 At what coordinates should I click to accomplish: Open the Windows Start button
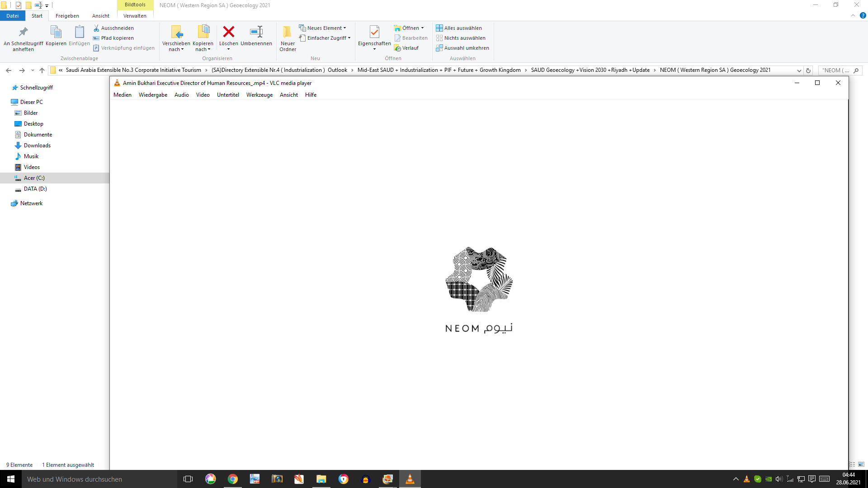[x=11, y=479]
